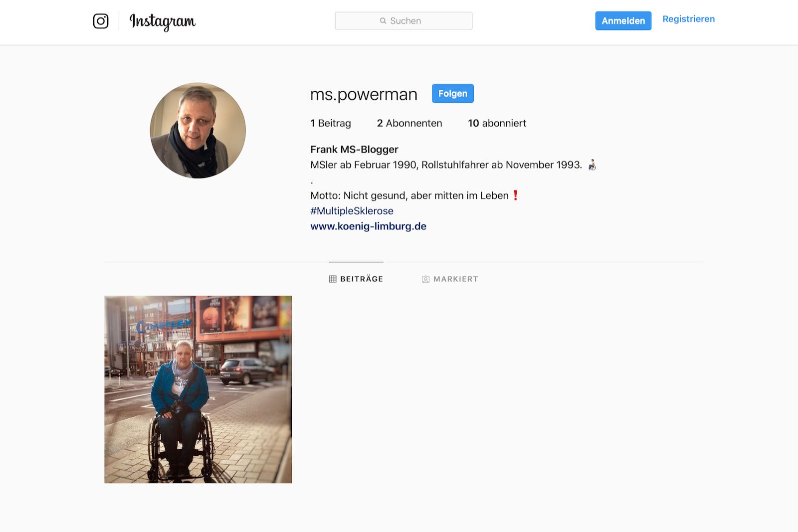Follow ms.powerman with Folgen button

point(452,94)
